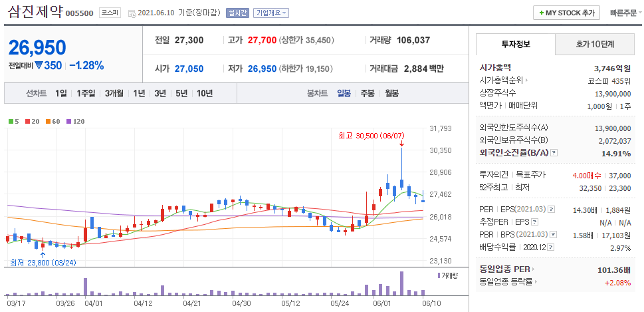Toggle the red 20-day moving average legend
The image size is (644, 312).
(x=27, y=121)
